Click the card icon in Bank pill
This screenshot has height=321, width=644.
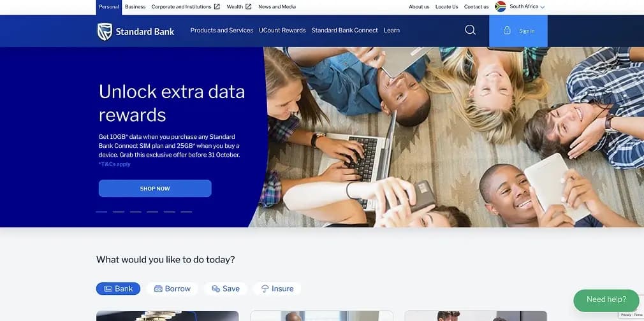(x=108, y=289)
